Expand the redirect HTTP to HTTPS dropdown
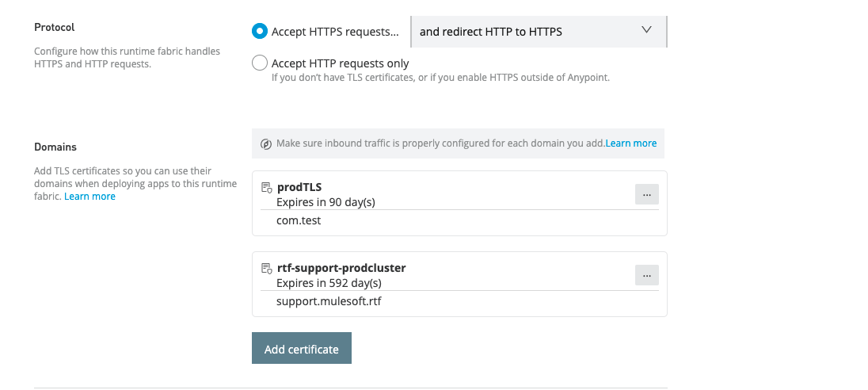This screenshot has width=868, height=390. tap(539, 32)
